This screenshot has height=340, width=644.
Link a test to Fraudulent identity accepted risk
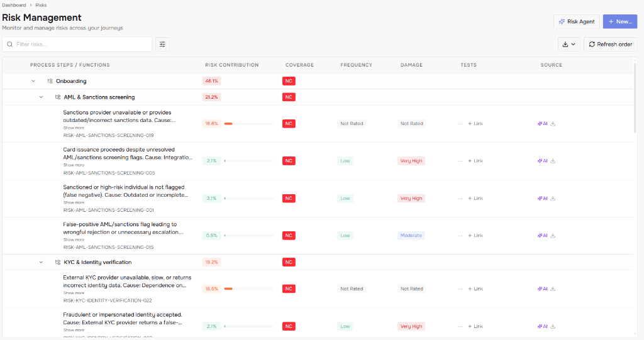point(475,326)
